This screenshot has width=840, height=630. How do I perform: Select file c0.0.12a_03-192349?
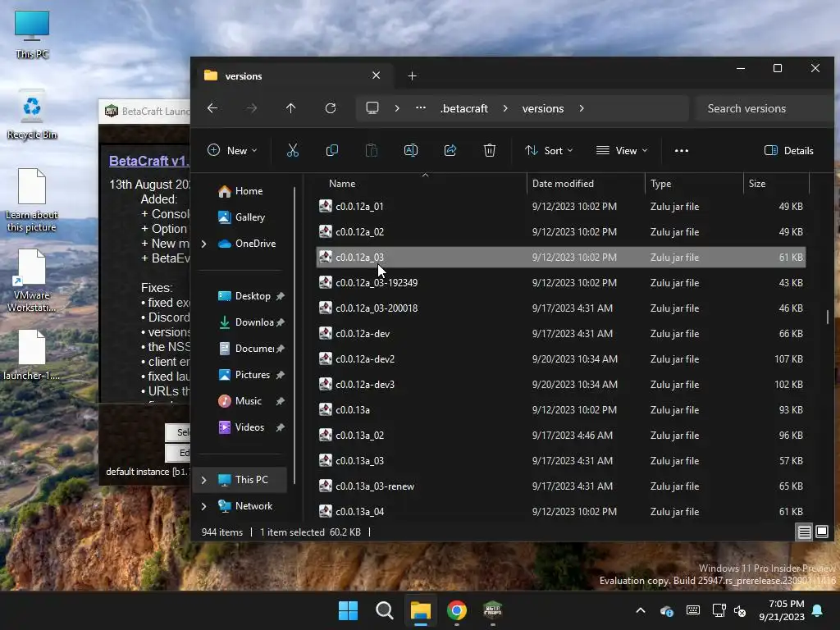point(561,282)
